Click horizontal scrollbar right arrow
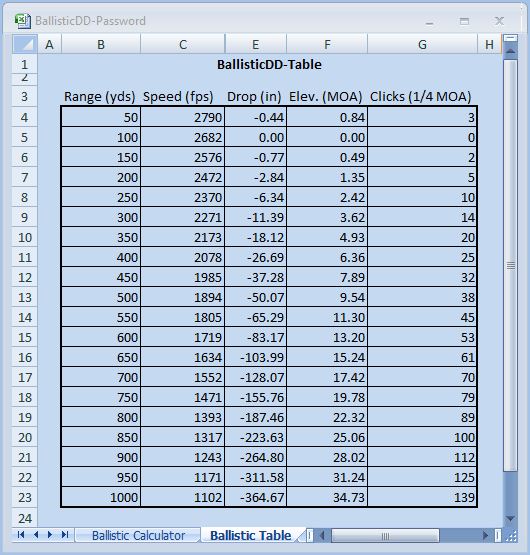Viewport: 530px width, 555px height. click(485, 535)
